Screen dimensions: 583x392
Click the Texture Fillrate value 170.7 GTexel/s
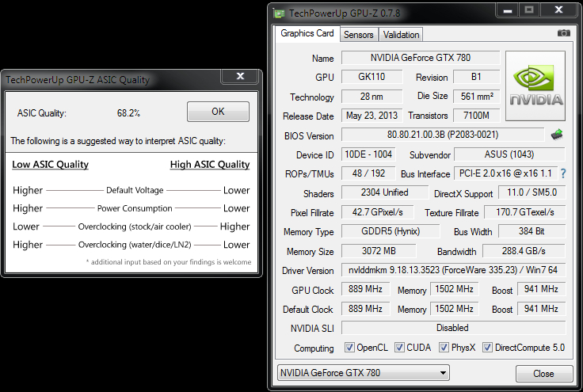pos(524,212)
